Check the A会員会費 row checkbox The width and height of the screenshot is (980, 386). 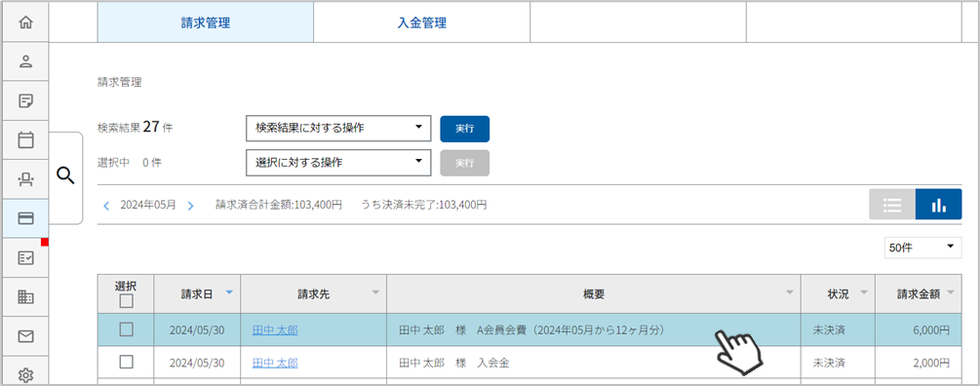point(126,329)
